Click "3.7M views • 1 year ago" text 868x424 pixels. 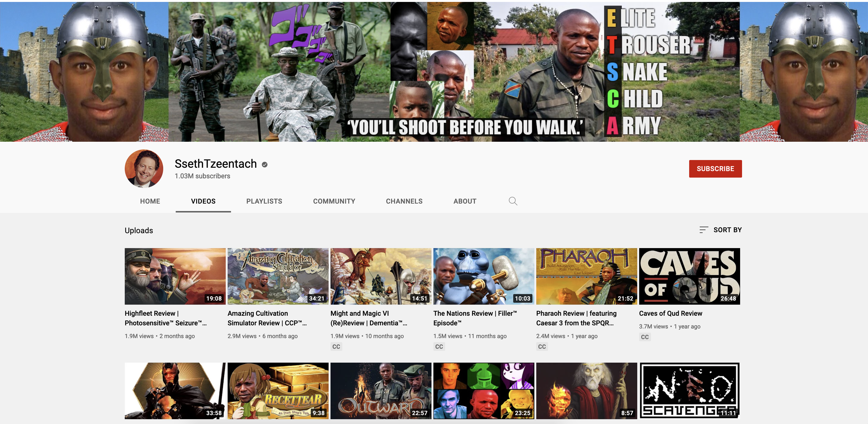point(670,327)
